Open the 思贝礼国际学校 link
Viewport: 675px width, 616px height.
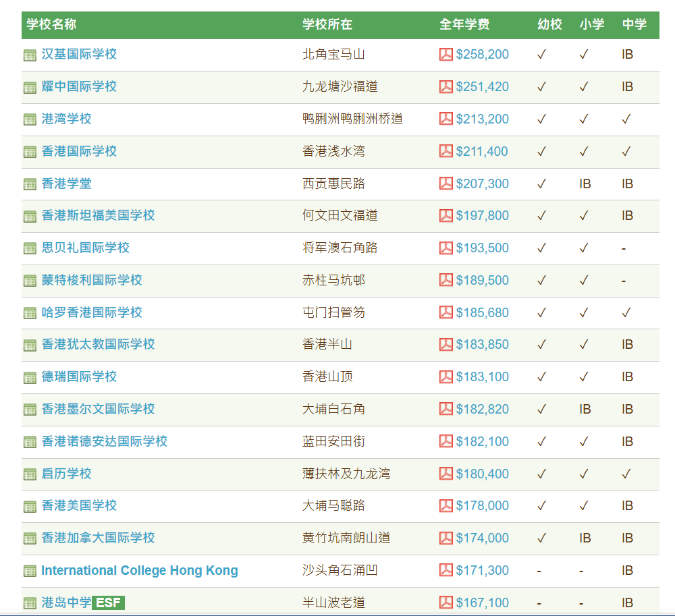click(x=85, y=248)
